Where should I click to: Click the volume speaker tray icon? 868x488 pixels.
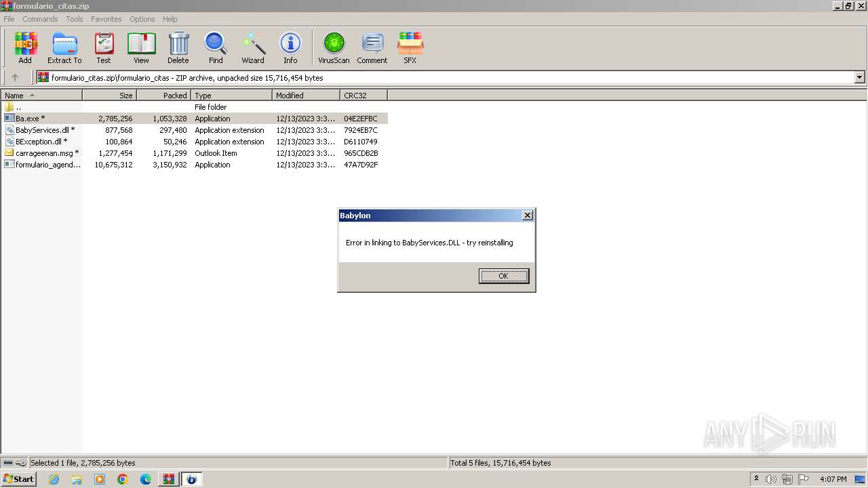[770, 479]
